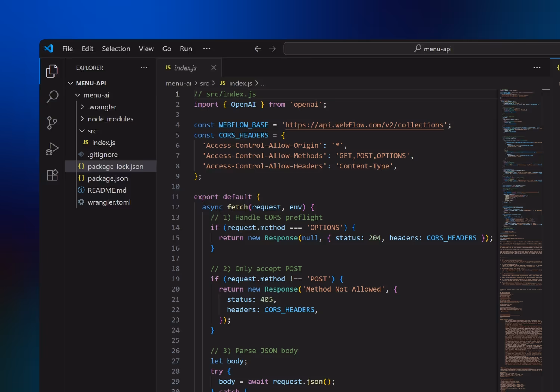Close the index.js editor tab
The height and width of the screenshot is (392, 560).
(214, 68)
